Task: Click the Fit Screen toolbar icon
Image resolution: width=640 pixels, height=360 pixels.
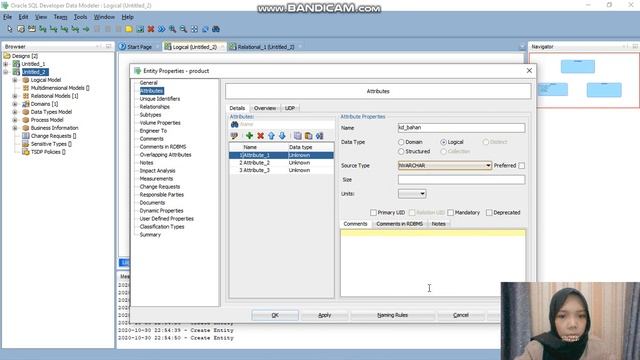Action: click(x=194, y=29)
